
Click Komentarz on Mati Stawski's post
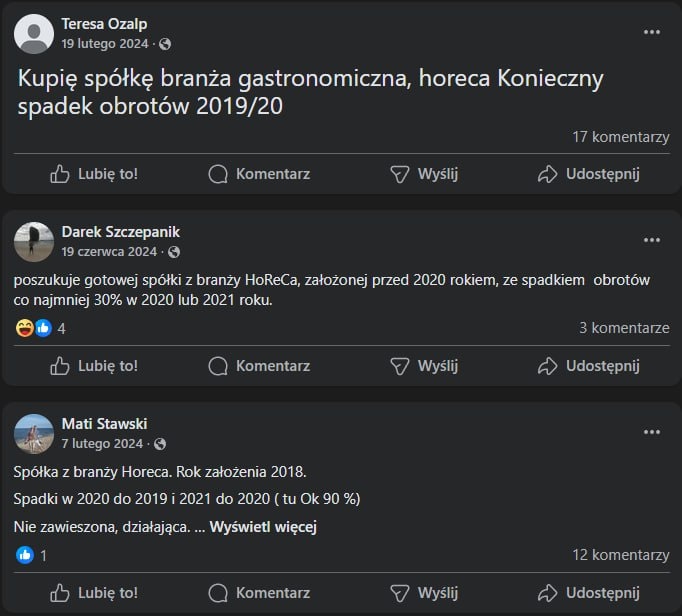point(259,591)
